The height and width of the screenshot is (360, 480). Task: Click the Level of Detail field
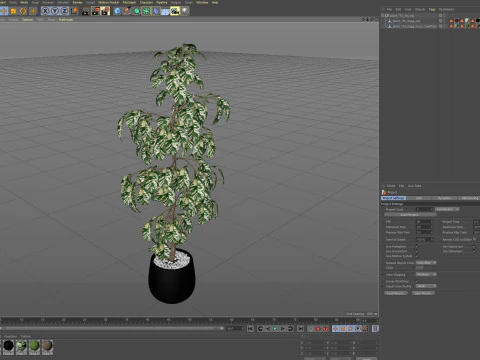[424, 239]
